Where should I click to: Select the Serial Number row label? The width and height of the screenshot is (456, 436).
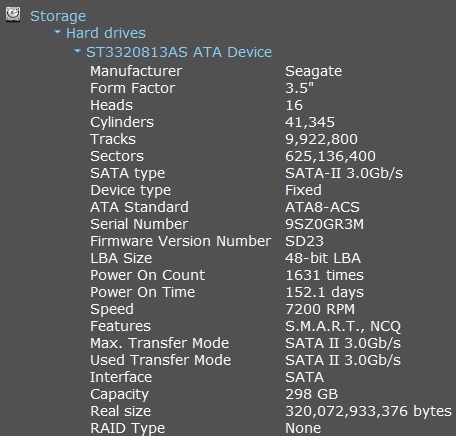pyautogui.click(x=139, y=224)
